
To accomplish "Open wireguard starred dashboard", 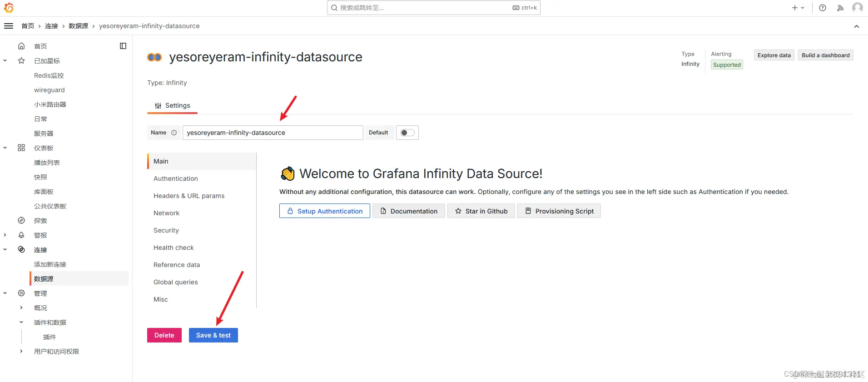I will coord(50,90).
